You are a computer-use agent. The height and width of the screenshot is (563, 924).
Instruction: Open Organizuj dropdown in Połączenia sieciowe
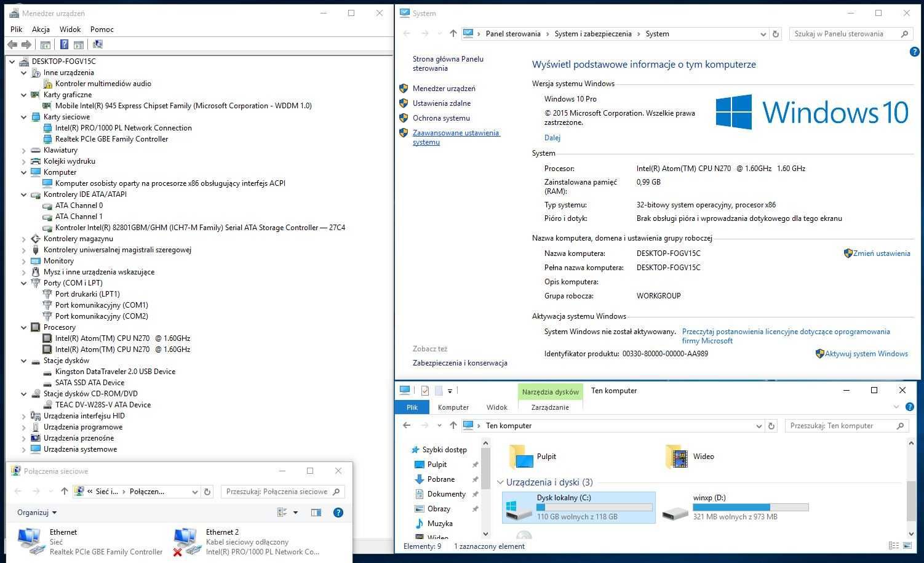[37, 513]
